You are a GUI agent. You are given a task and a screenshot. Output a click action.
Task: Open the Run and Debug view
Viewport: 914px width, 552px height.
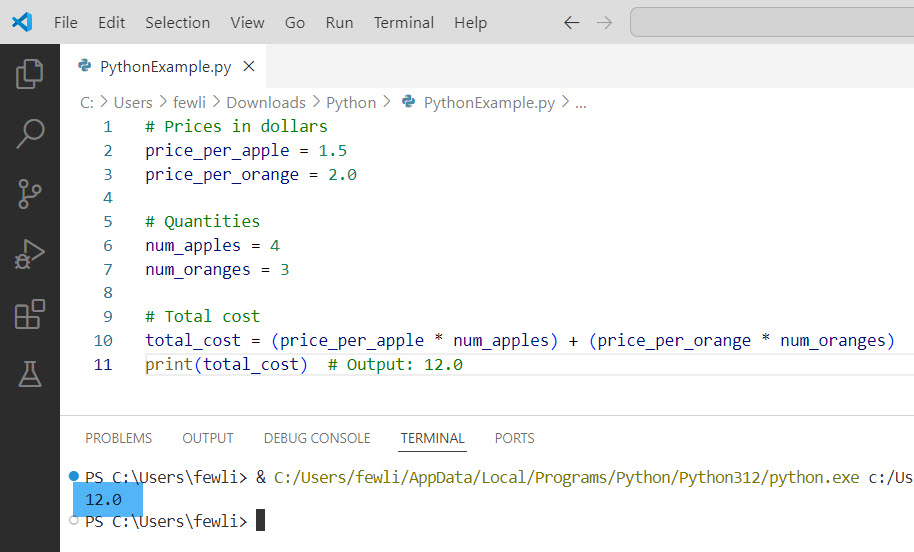tap(30, 254)
